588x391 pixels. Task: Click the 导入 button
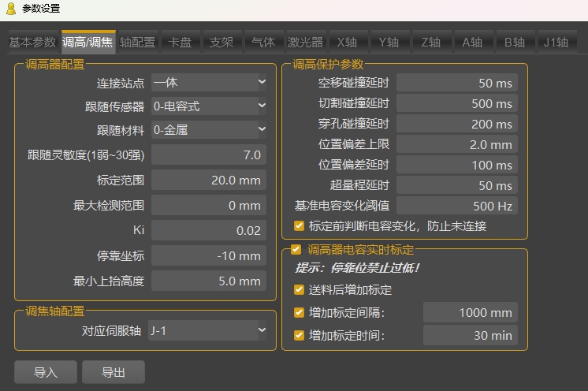[x=46, y=372]
